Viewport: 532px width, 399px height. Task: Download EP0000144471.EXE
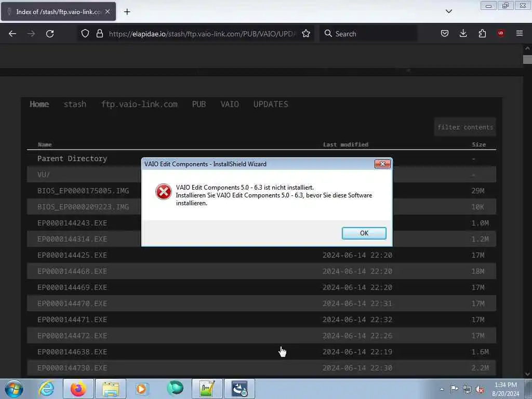click(72, 320)
